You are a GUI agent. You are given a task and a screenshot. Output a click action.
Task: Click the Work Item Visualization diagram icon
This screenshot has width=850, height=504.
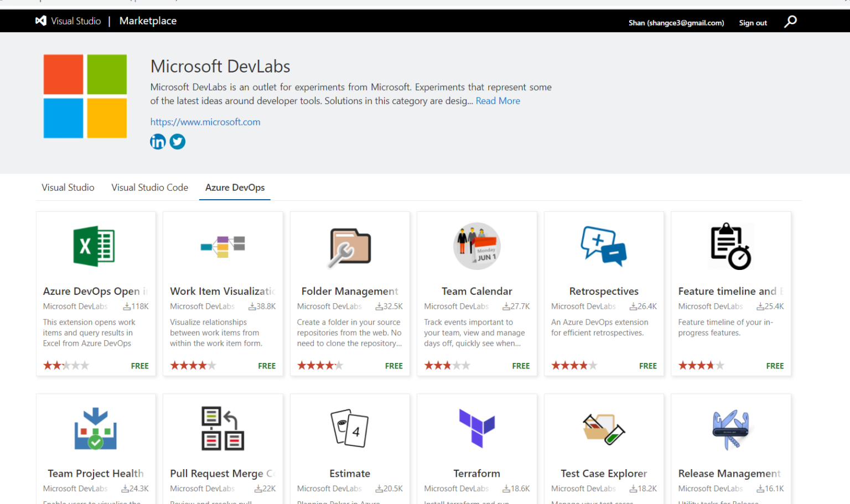pyautogui.click(x=222, y=246)
